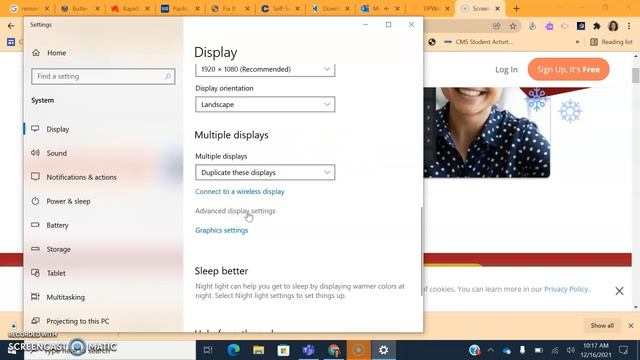The width and height of the screenshot is (640, 360).
Task: Go back using Chrome's back arrow
Action: coord(11,26)
